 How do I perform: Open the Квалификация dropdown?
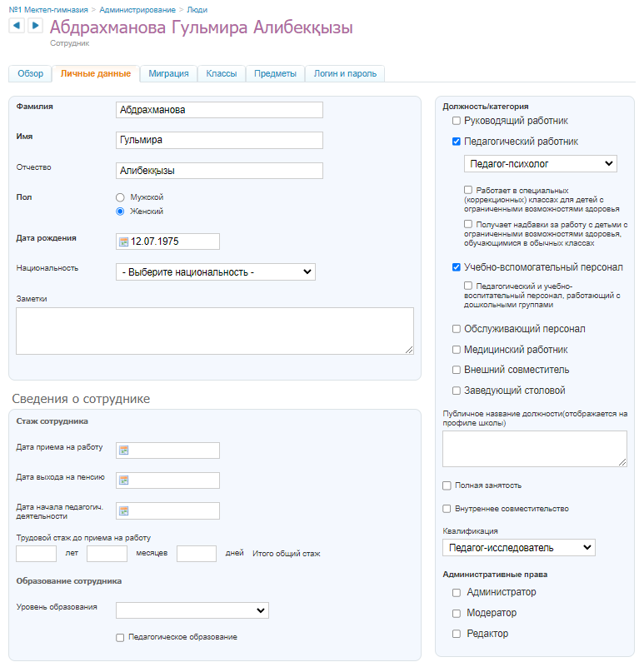(518, 547)
